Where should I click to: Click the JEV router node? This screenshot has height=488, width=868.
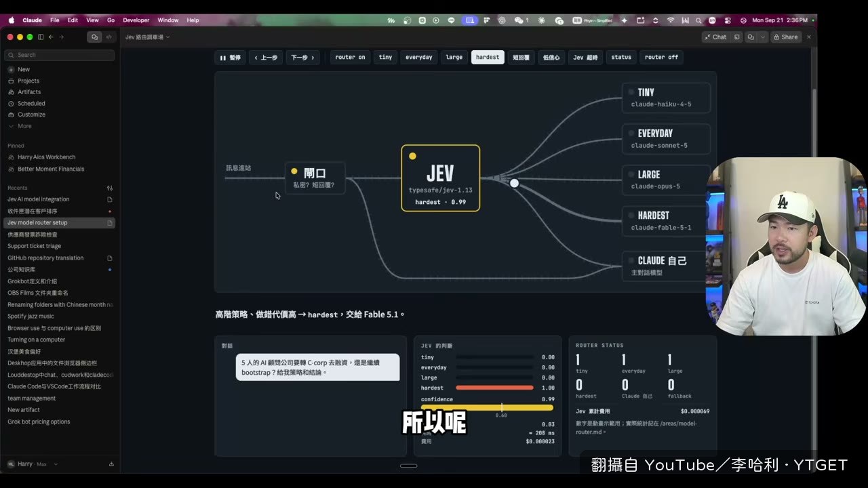pyautogui.click(x=441, y=178)
